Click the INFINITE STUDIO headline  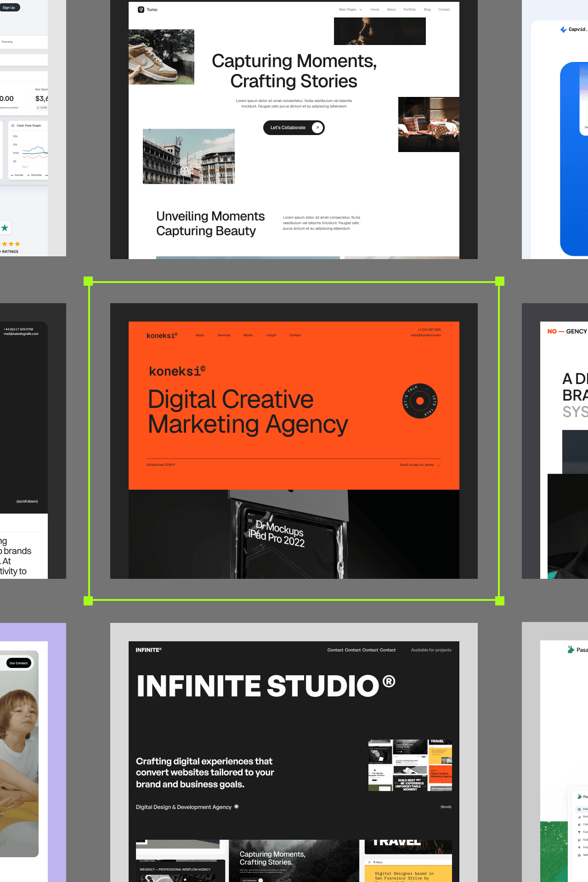tap(266, 686)
